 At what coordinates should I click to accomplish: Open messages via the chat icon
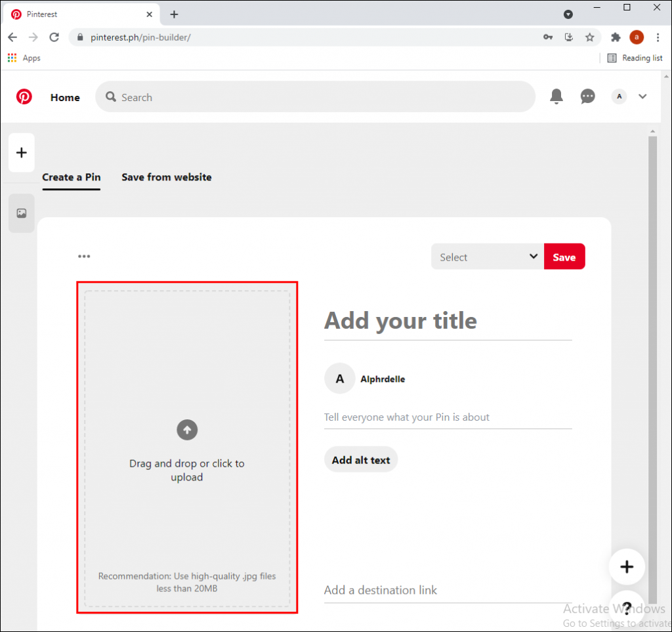click(587, 96)
